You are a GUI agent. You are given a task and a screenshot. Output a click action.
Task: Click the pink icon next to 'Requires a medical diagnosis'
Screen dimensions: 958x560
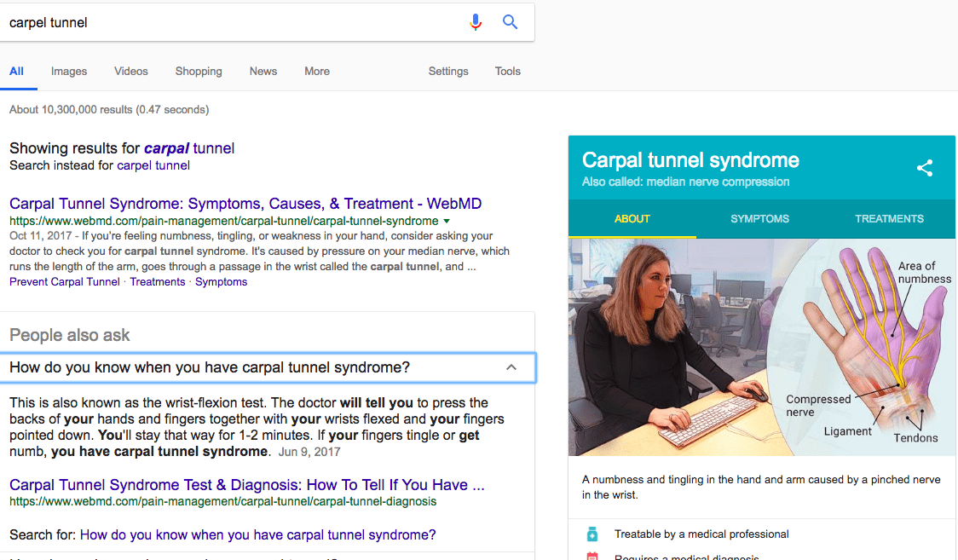coord(592,556)
